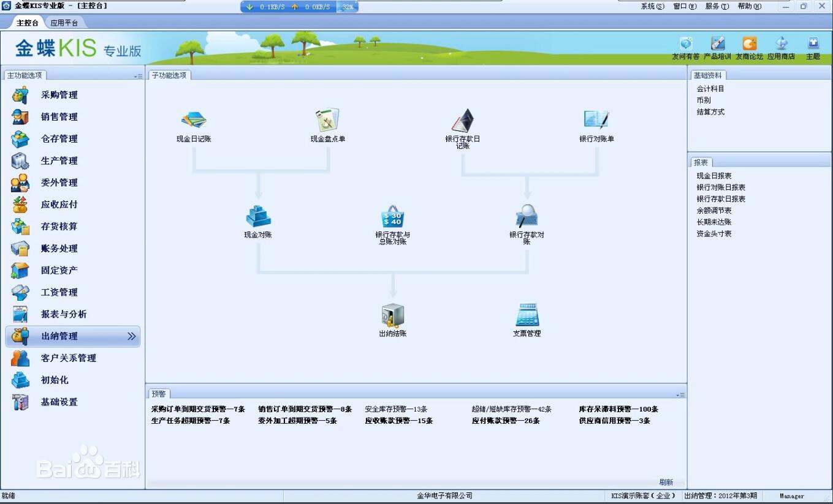Open 应付账款预警—26条
This screenshot has width=833, height=504.
tap(506, 421)
